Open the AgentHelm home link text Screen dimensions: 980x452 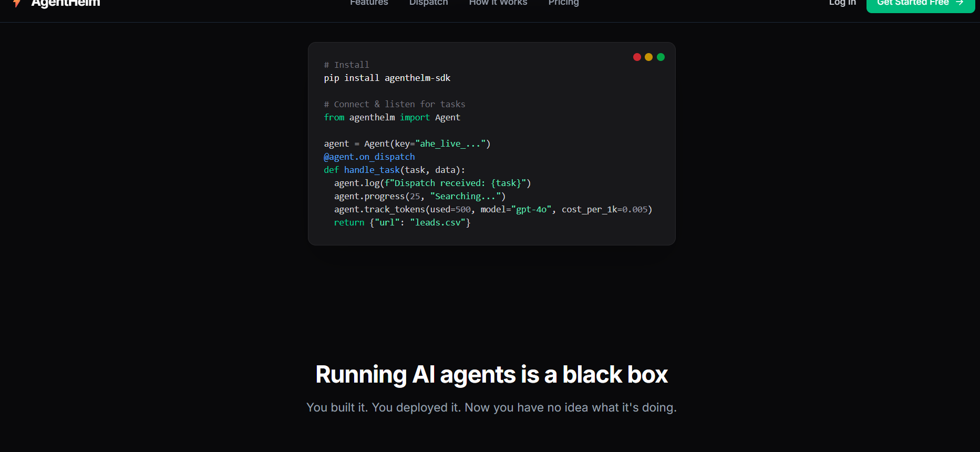click(66, 3)
